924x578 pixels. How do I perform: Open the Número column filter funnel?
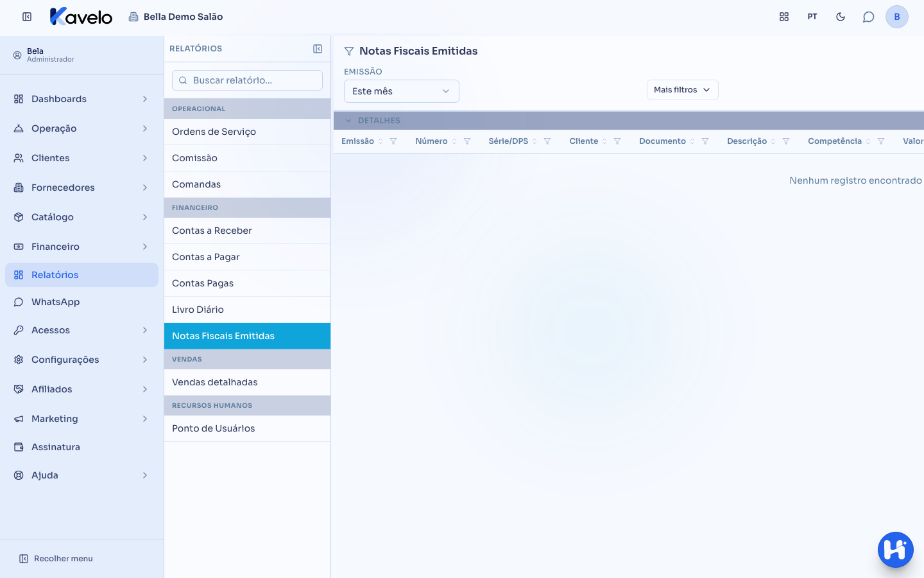(x=467, y=141)
